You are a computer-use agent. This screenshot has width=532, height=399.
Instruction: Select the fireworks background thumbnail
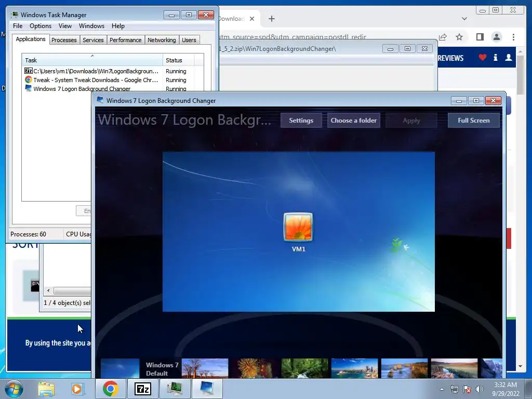255,368
